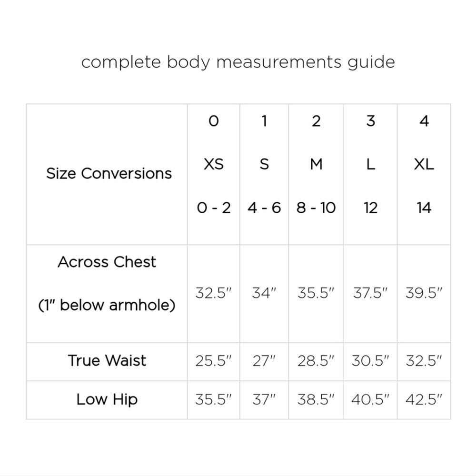Click the '4 - 6' size range
476x476 pixels.
pyautogui.click(x=264, y=208)
